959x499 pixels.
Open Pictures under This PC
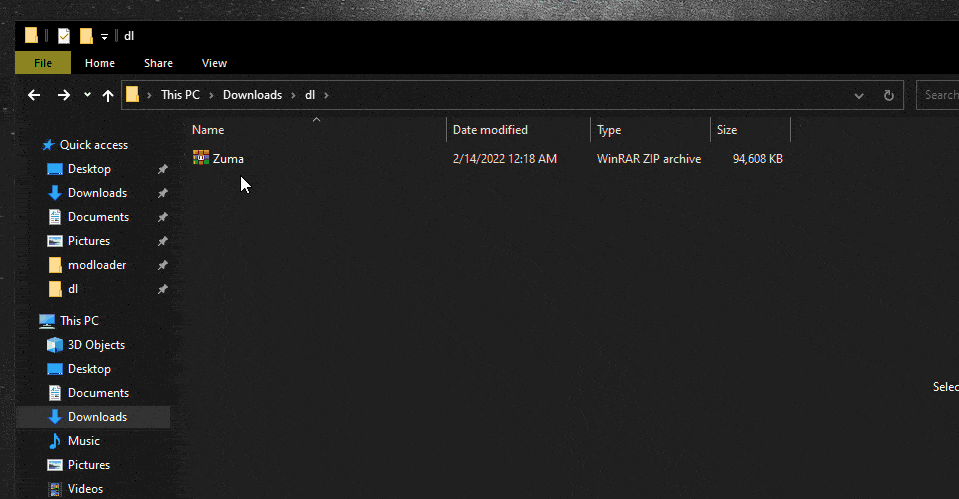tap(88, 465)
